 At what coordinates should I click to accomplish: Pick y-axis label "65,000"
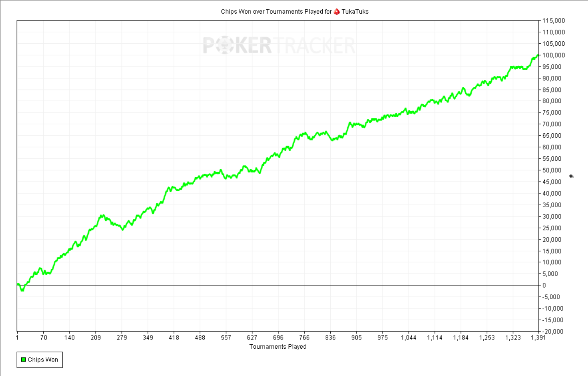pos(552,136)
